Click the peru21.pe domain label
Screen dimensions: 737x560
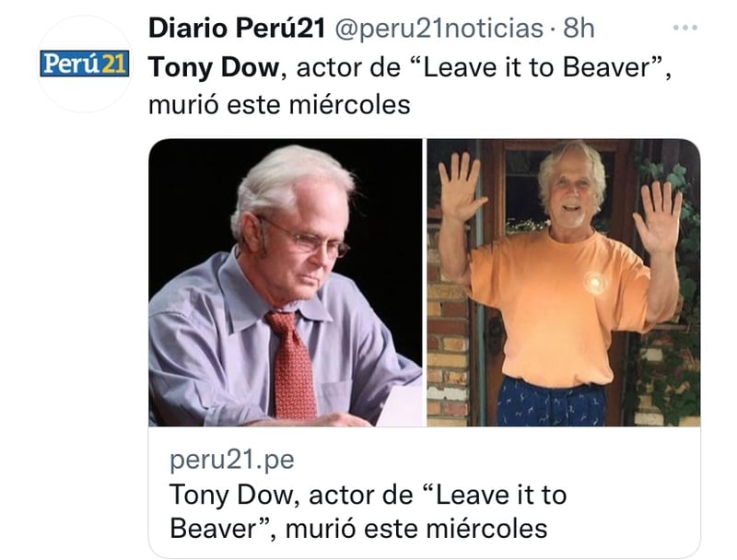(232, 460)
